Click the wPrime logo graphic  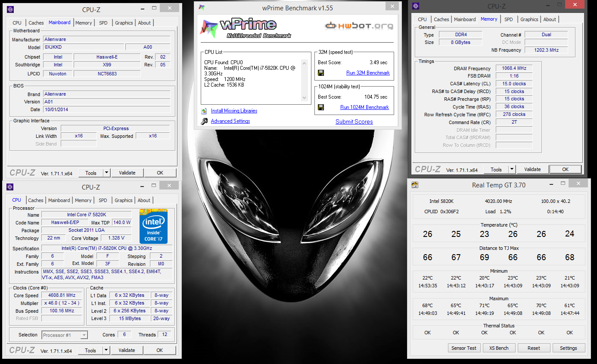[246, 28]
